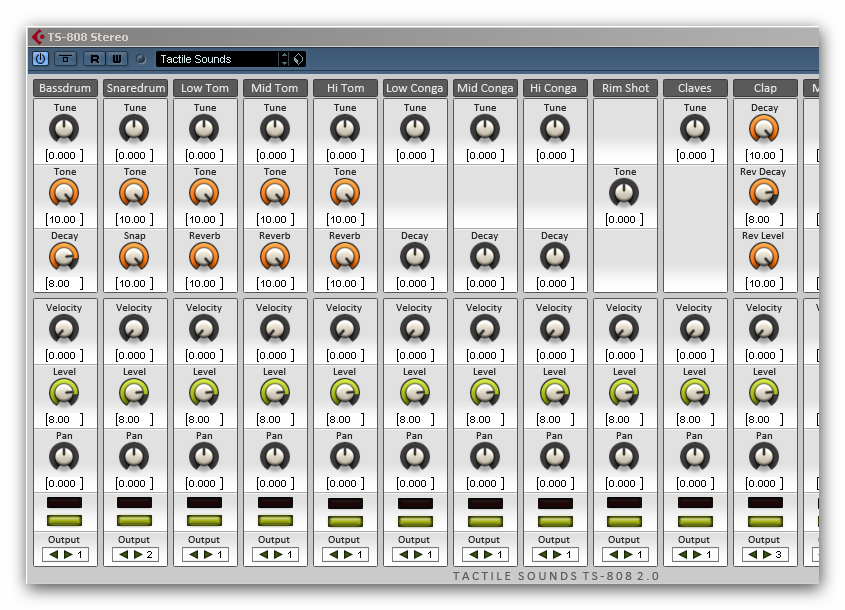The width and height of the screenshot is (845, 610).
Task: Click the Hi Tom Tune knob
Action: [x=345, y=129]
